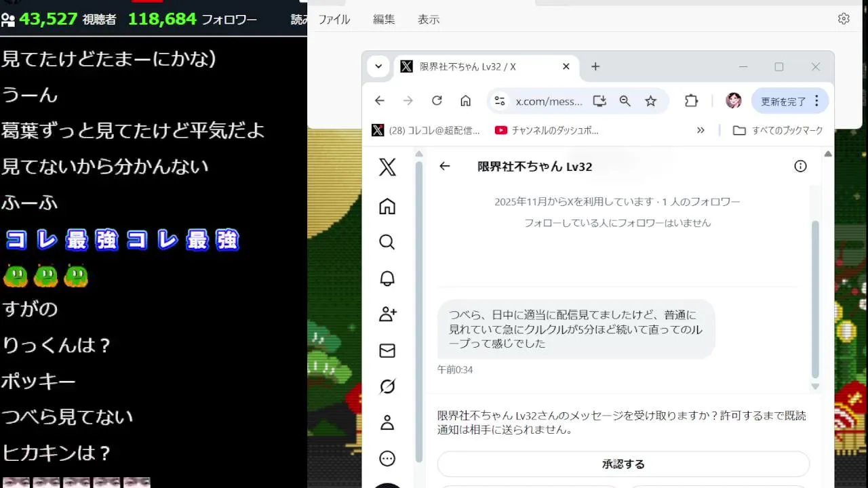Go to Home feed icon in X sidebar
Screen dimensions: 868x488
click(387, 206)
